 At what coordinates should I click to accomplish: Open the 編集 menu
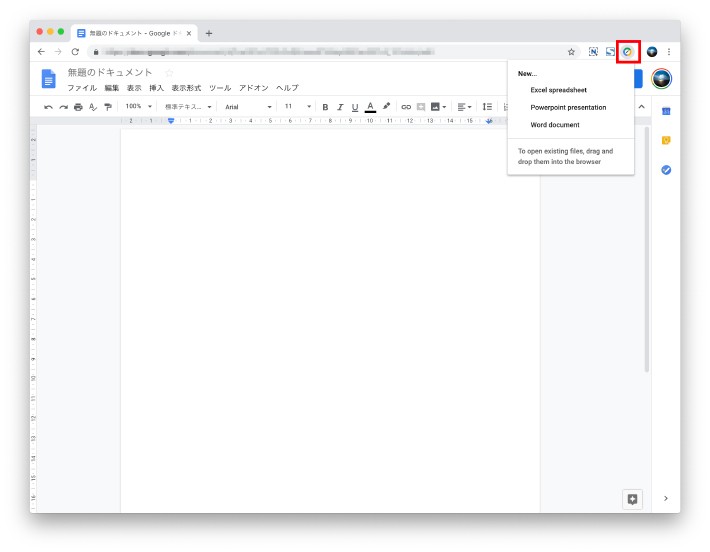tap(111, 88)
